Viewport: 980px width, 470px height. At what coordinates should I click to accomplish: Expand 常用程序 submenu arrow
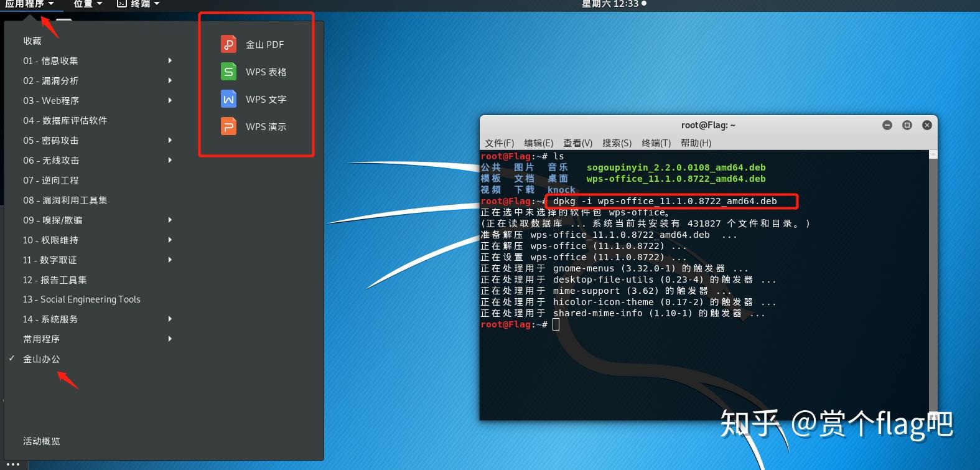coord(170,339)
